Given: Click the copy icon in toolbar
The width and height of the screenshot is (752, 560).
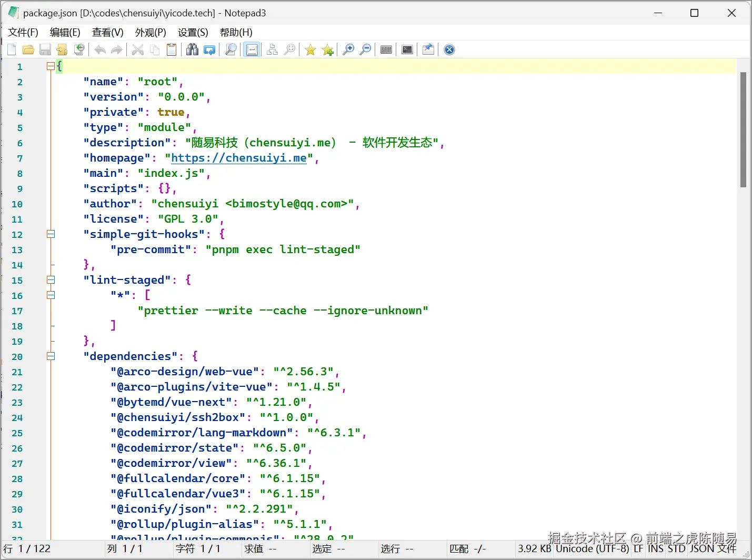Looking at the screenshot, I should 155,49.
